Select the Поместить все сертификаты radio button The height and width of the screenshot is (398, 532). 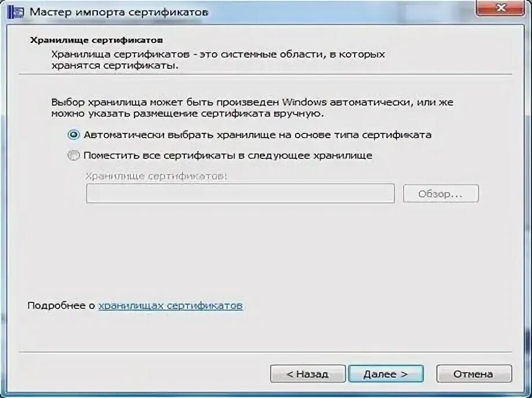74,155
